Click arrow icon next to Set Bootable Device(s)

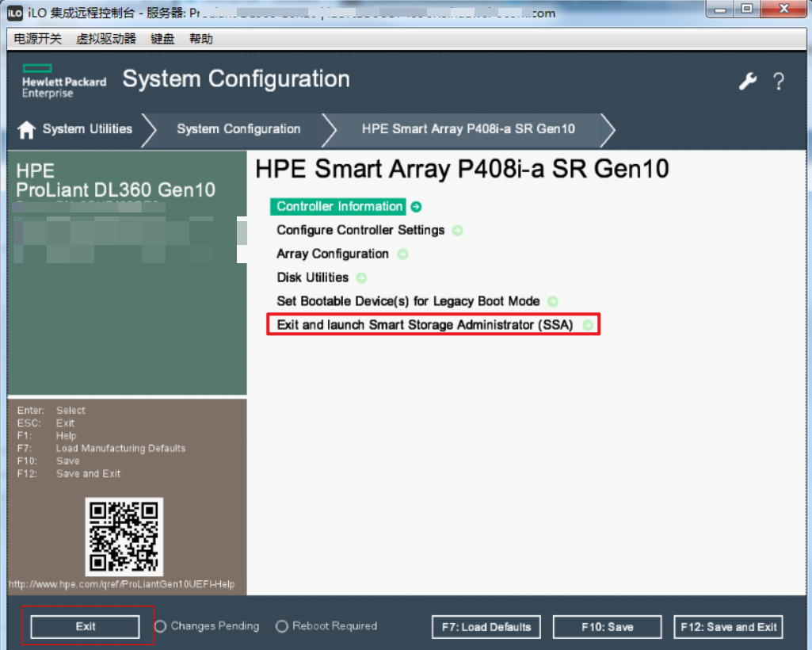pyautogui.click(x=552, y=302)
